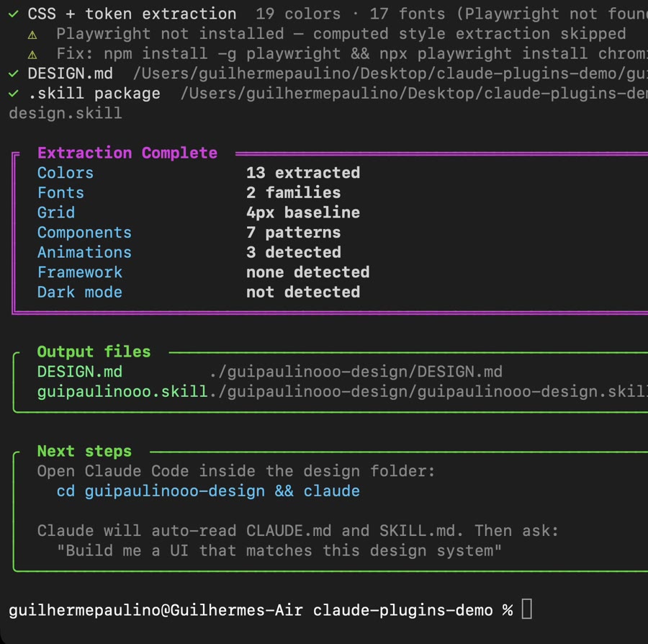Click the 'none detected' value

[x=308, y=272]
